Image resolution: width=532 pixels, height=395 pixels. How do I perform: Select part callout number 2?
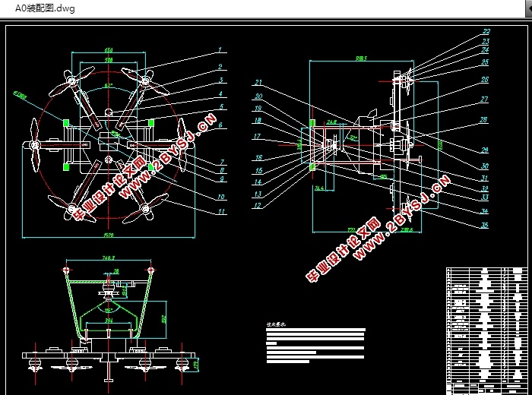220,66
